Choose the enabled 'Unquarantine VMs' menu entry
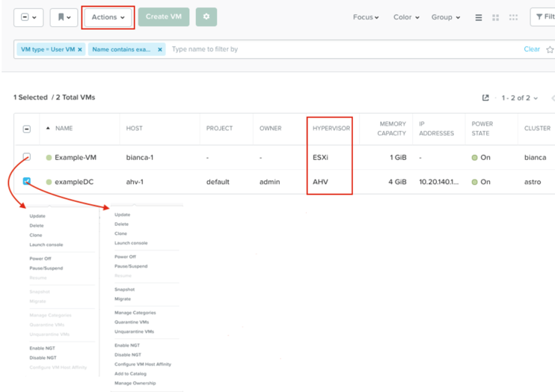555x392 pixels. tap(134, 332)
